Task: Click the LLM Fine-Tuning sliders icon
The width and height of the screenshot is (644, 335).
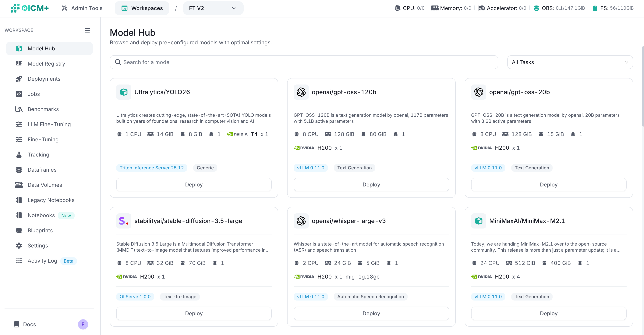Action: click(19, 124)
